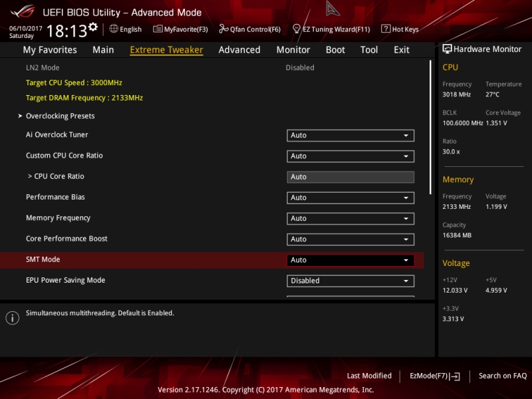
Task: Click +5V reading 4.959 V
Action: [496, 291]
